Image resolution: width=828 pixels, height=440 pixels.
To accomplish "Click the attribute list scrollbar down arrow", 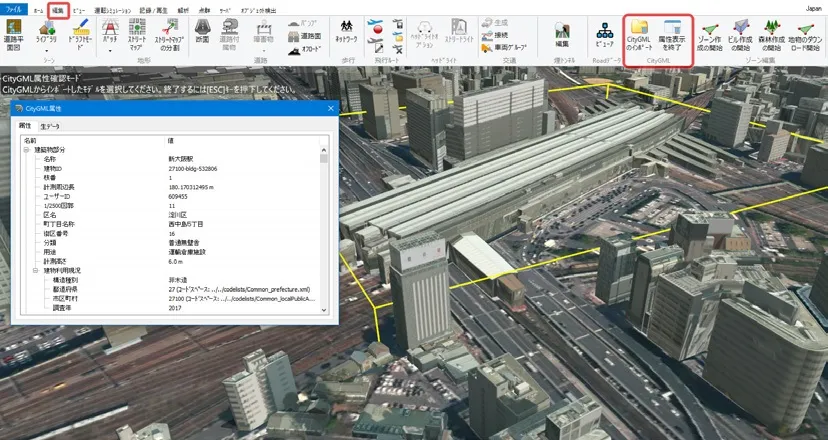I will pos(323,310).
